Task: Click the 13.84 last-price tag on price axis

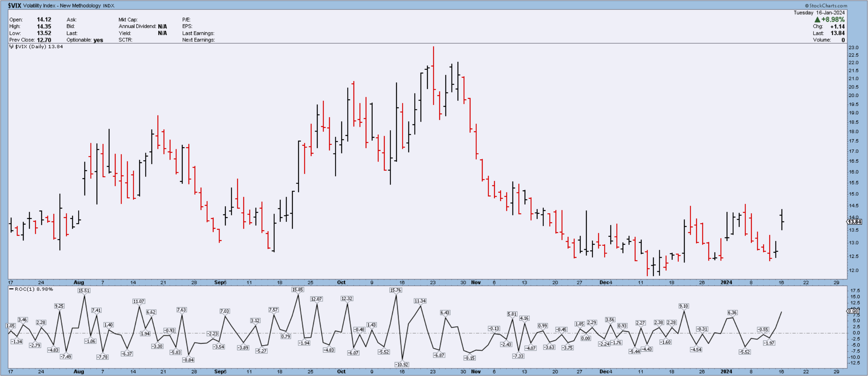Action: [854, 222]
